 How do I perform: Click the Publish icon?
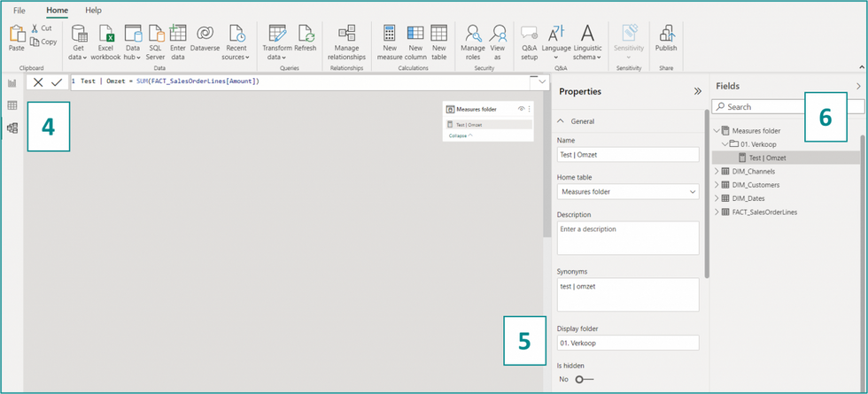[x=666, y=34]
